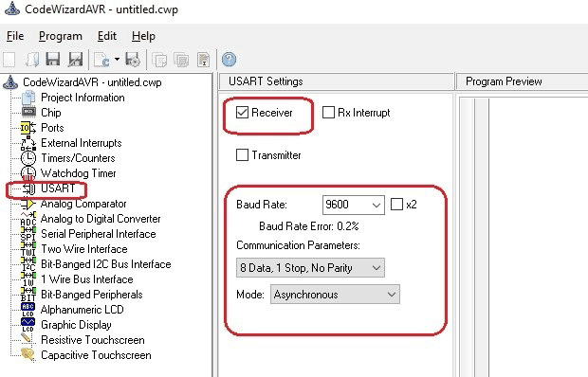The width and height of the screenshot is (588, 377).
Task: Select Bit-Banged I2C Bus Interface label
Action: 106,264
